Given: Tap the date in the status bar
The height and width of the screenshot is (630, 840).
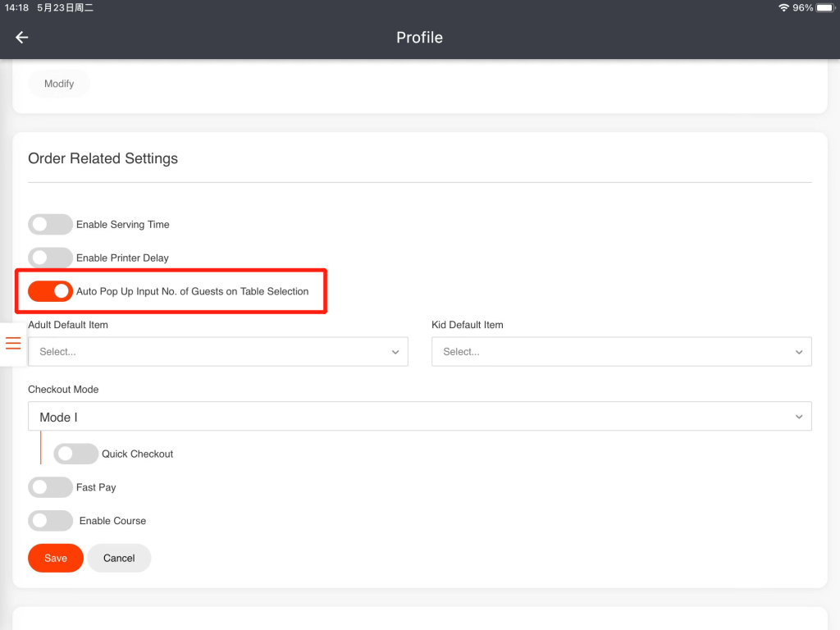Looking at the screenshot, I should click(65, 7).
